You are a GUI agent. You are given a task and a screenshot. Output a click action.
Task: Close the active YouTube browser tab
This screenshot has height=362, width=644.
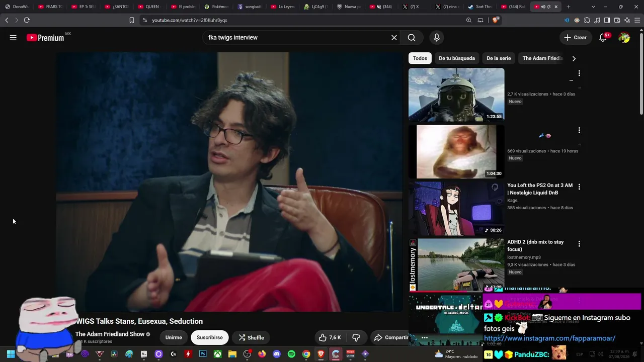[556, 7]
